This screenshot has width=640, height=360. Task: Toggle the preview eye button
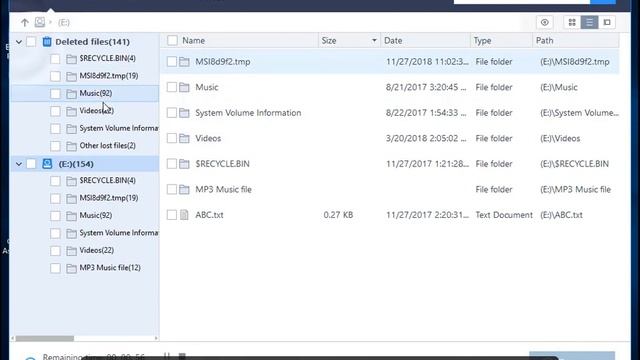pyautogui.click(x=544, y=22)
